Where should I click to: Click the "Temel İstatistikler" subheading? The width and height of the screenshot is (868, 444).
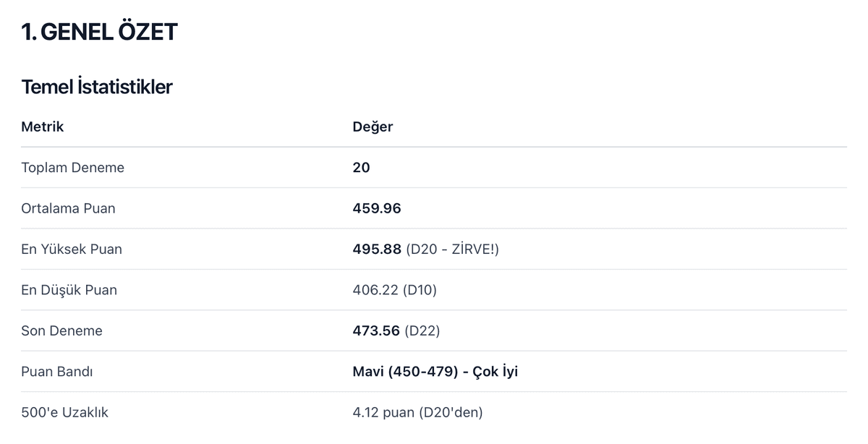click(97, 87)
